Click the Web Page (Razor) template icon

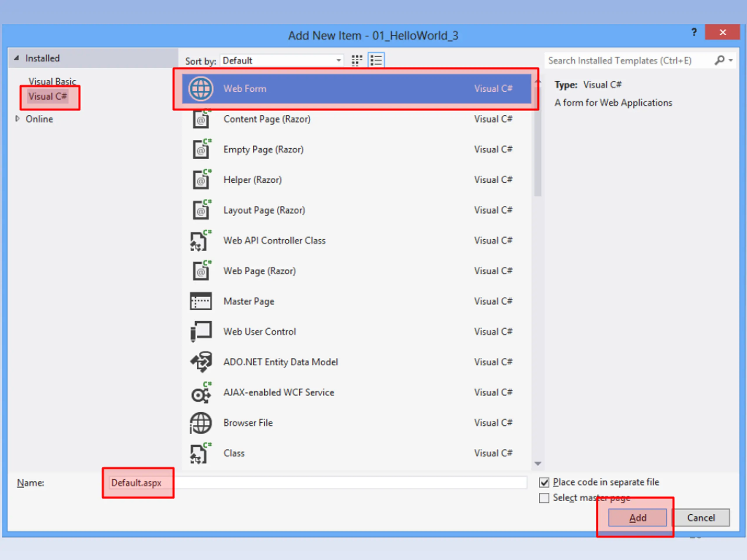tap(202, 271)
